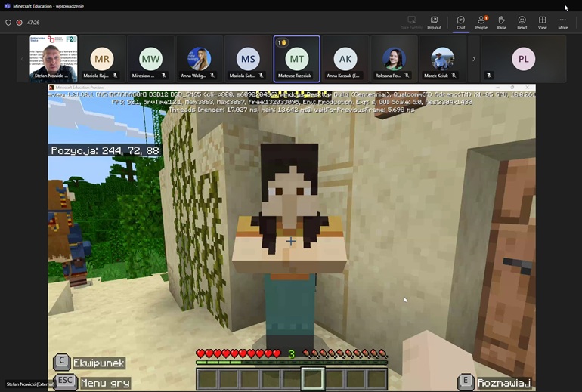Screen dimensions: 582x392
Task: Show previous participants with left chevron
Action: tap(22, 59)
